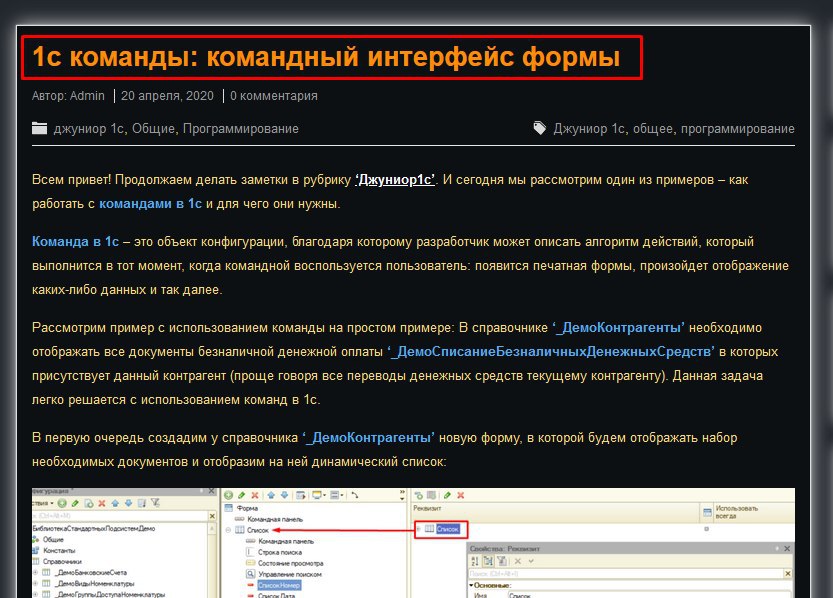Open the Общие category link
This screenshot has width=833, height=598.
pos(154,129)
